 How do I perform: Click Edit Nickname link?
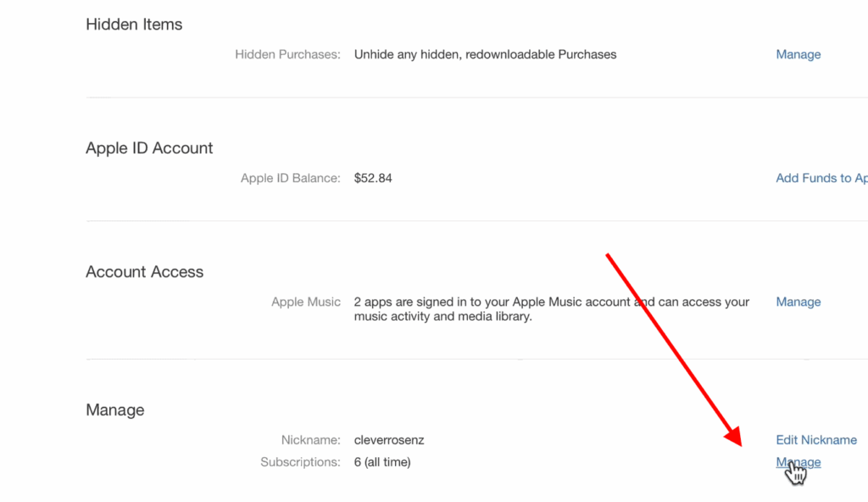click(815, 439)
